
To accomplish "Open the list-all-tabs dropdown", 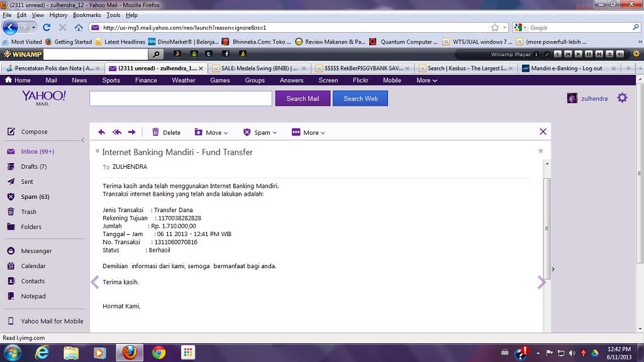I will coord(640,68).
